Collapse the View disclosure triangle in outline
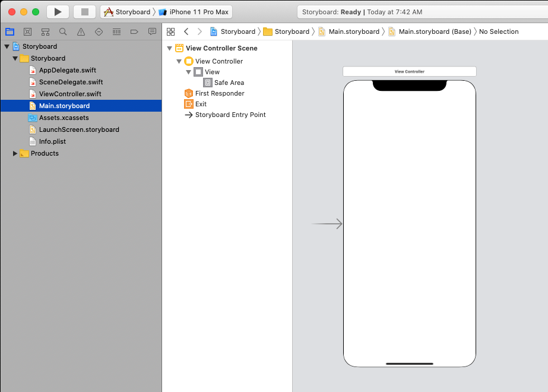The height and width of the screenshot is (392, 548). pos(189,72)
